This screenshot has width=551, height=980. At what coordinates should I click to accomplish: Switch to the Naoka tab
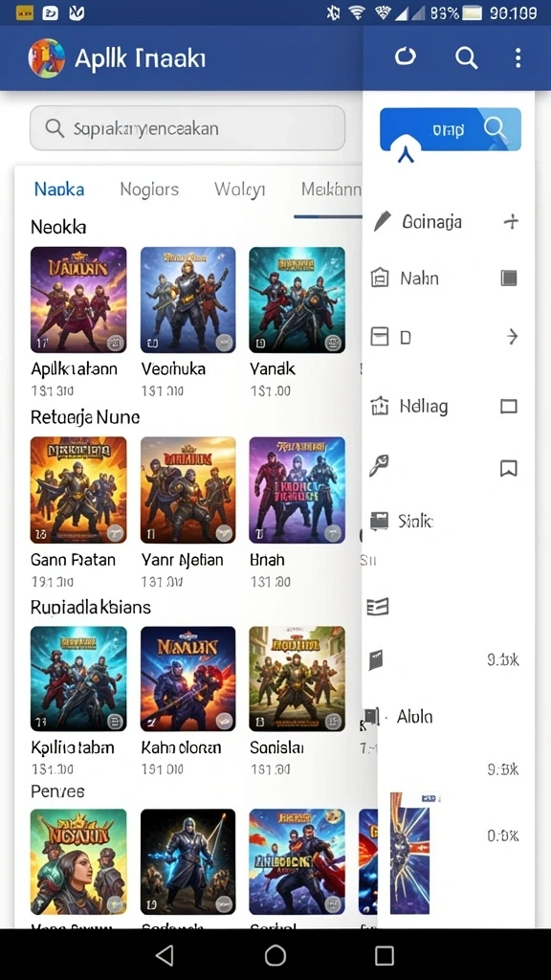[x=59, y=189]
